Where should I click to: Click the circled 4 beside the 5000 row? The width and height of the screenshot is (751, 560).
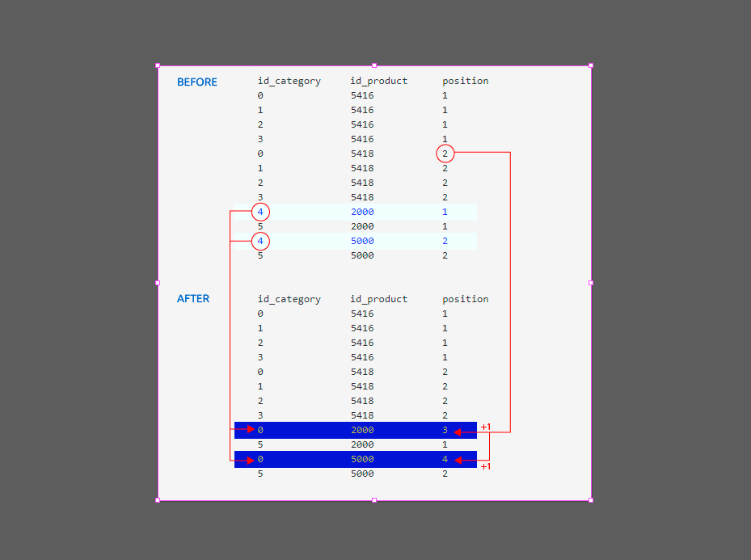(x=260, y=241)
